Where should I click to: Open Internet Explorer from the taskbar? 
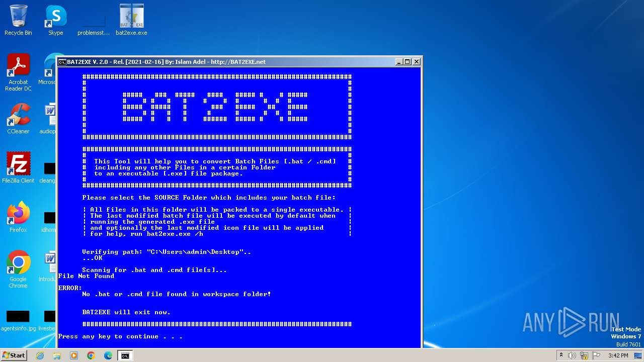click(x=40, y=355)
